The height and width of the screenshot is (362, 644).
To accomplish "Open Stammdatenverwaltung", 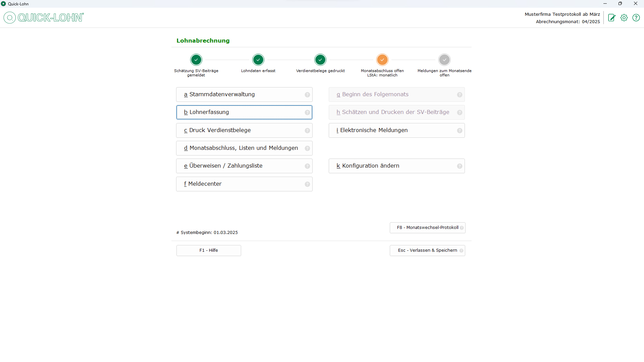I will (240, 95).
